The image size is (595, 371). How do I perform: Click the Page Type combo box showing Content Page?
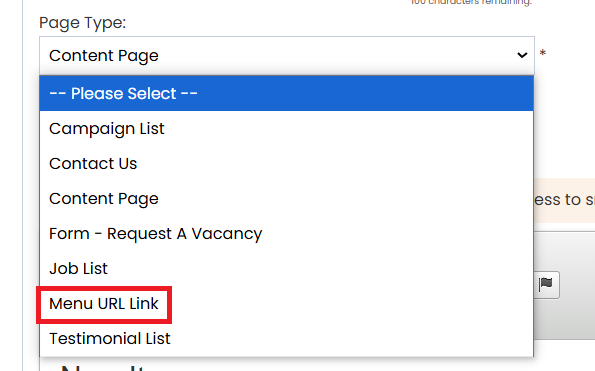pos(286,55)
